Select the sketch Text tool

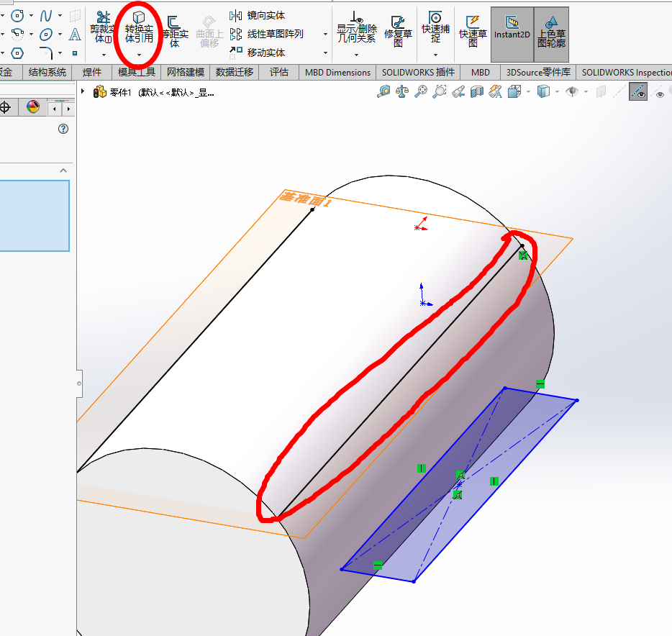coord(75,34)
